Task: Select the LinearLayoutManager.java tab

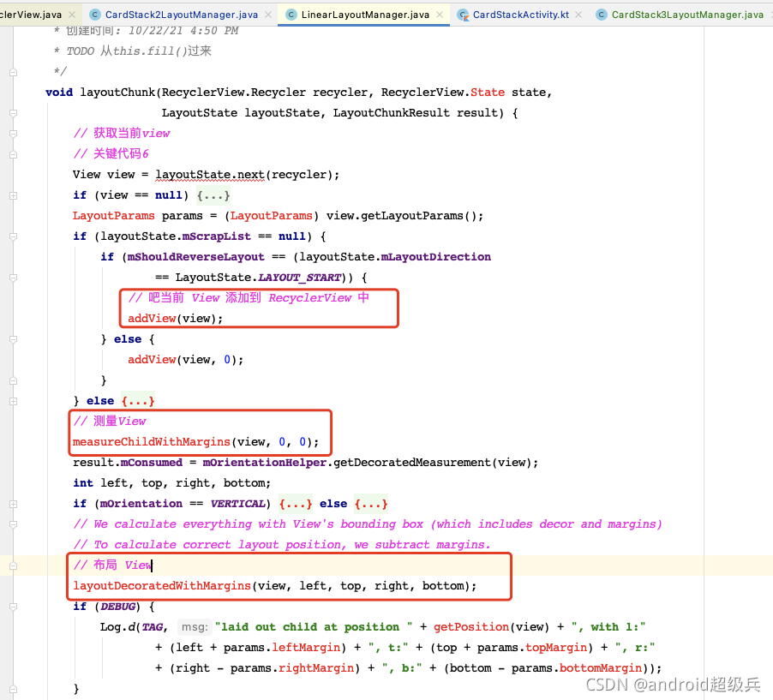Action: point(365,15)
